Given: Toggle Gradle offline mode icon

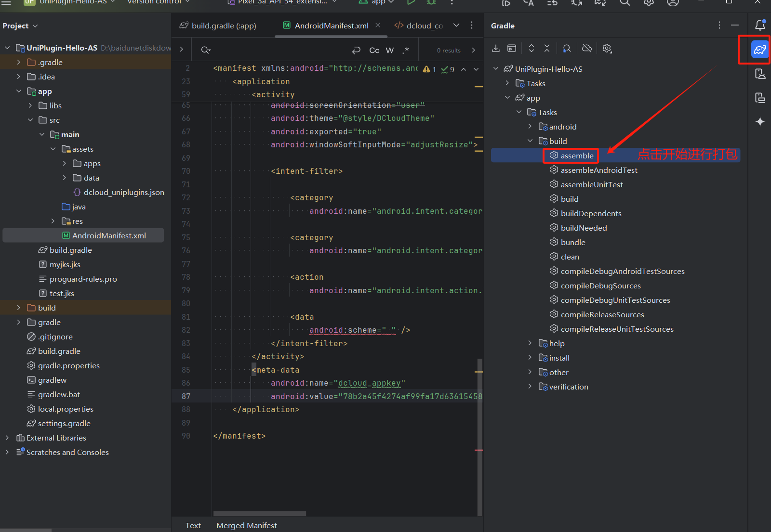Looking at the screenshot, I should coord(586,48).
